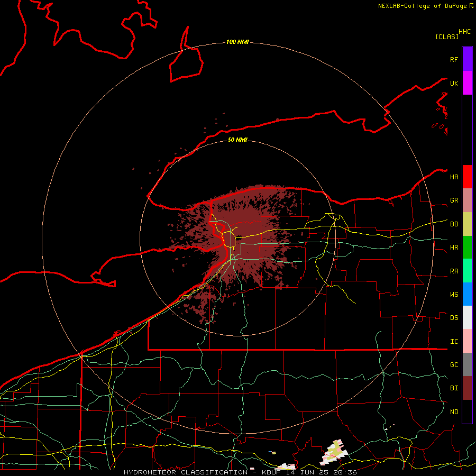Select the BD yellow legend block
This screenshot has width=476, height=476.
pos(467,224)
